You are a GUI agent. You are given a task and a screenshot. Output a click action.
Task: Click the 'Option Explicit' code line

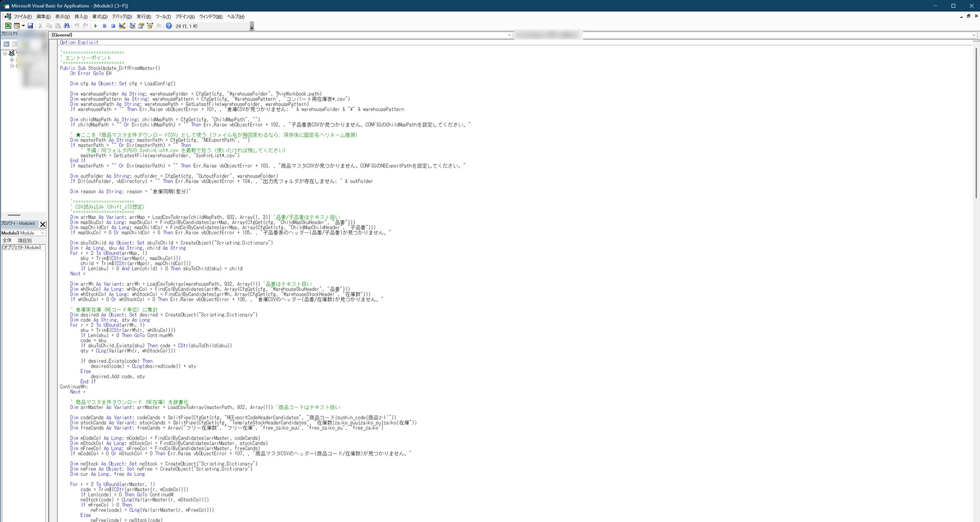(79, 42)
